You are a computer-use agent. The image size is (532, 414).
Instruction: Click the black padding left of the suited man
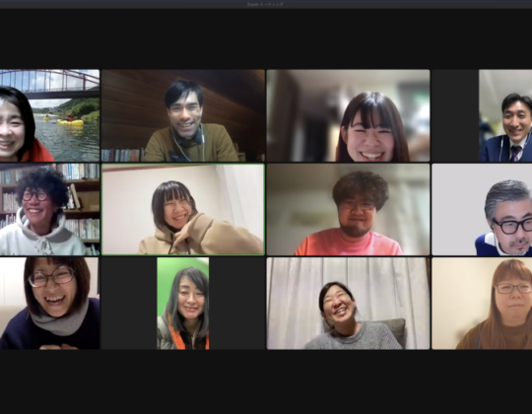click(455, 115)
